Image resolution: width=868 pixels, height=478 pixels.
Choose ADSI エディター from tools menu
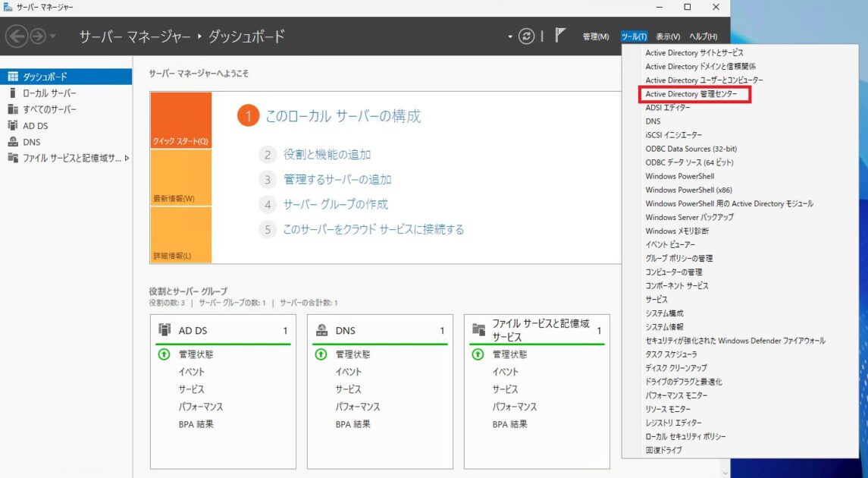(668, 108)
